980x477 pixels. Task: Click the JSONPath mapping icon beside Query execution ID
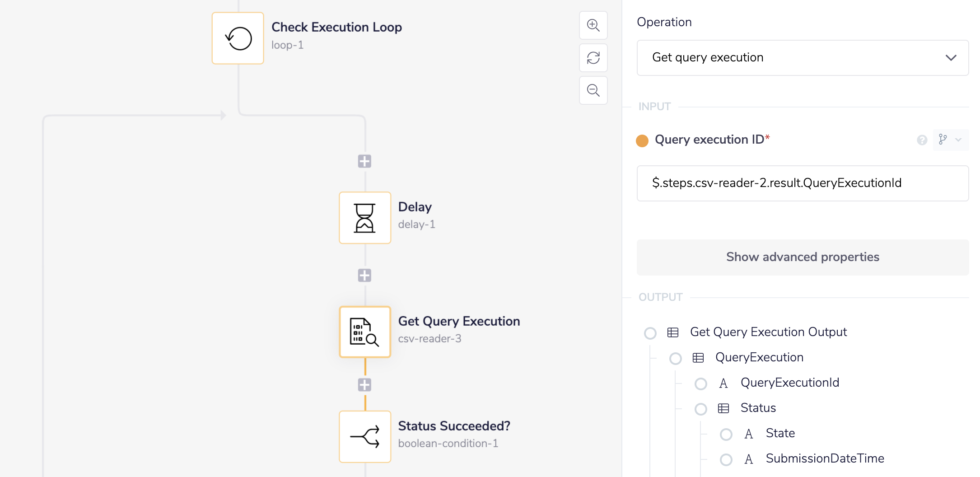tap(943, 140)
